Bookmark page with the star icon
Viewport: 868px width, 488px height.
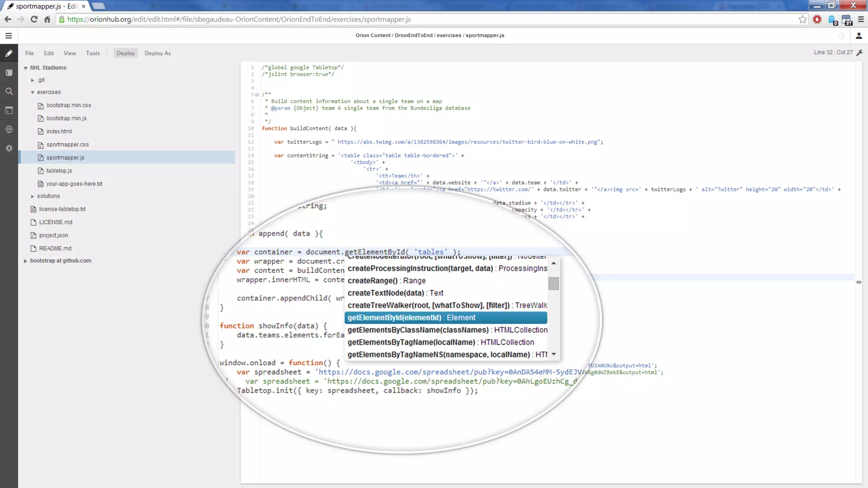tap(802, 19)
